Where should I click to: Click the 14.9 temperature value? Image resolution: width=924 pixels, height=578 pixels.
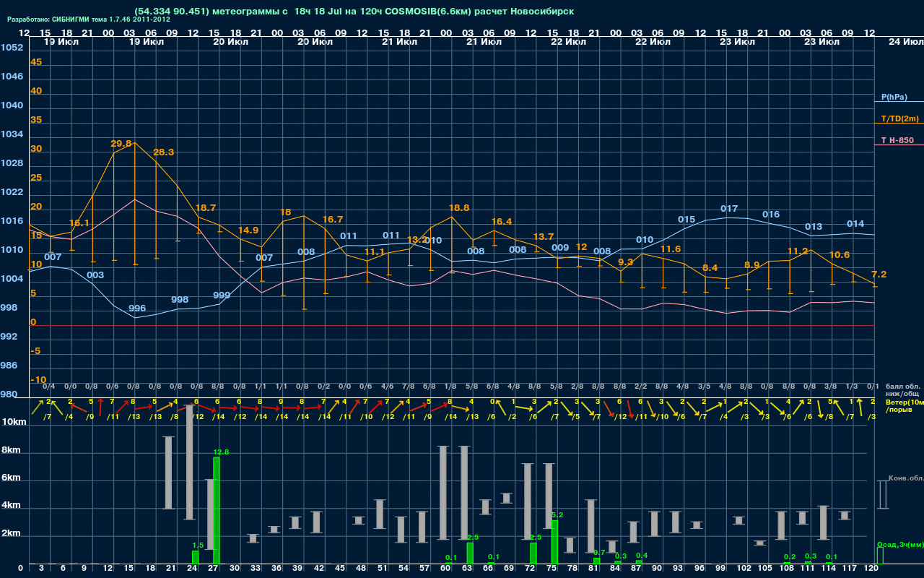tap(248, 230)
